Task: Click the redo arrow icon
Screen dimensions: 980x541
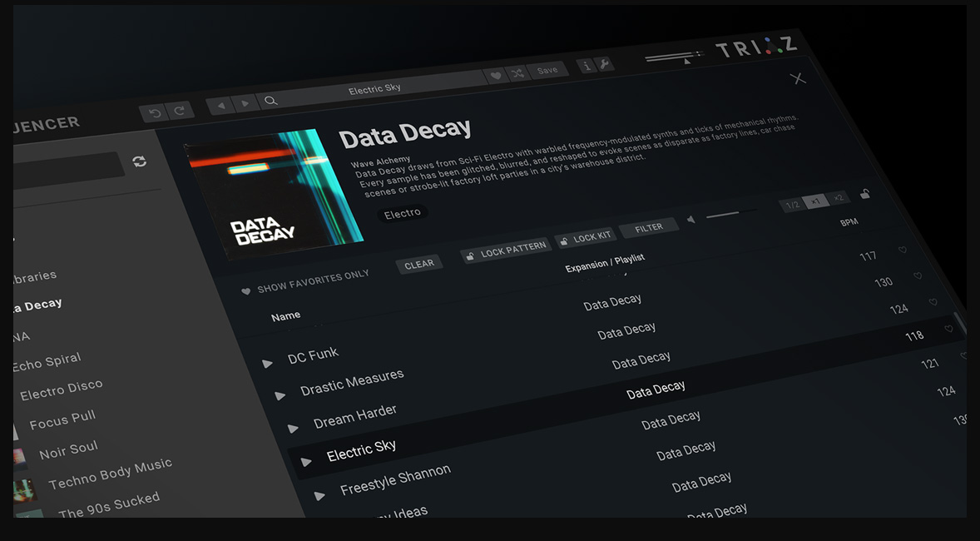Action: (179, 110)
